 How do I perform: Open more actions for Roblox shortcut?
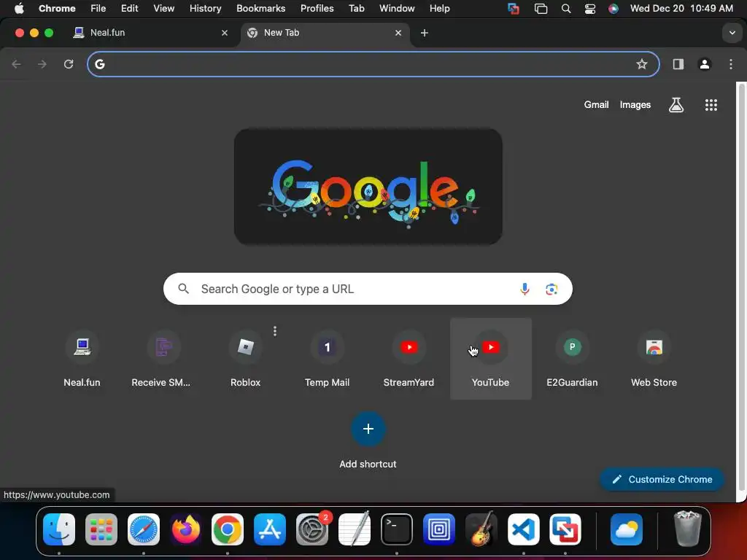click(x=275, y=331)
